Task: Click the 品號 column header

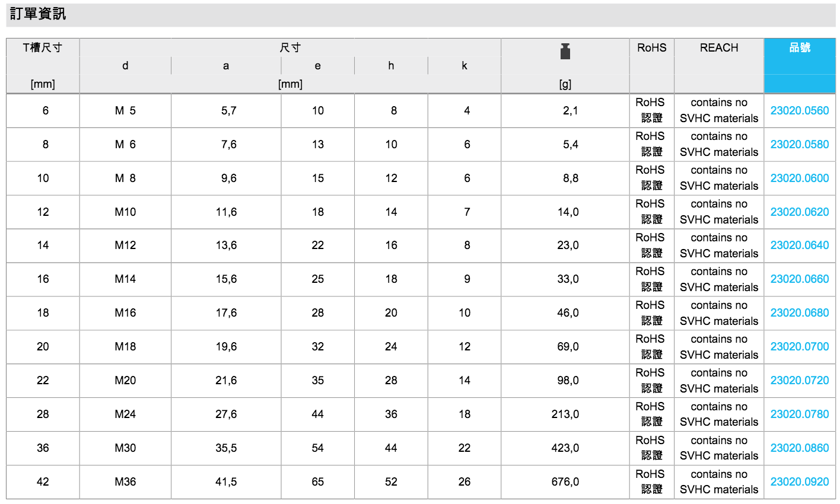Action: [799, 47]
